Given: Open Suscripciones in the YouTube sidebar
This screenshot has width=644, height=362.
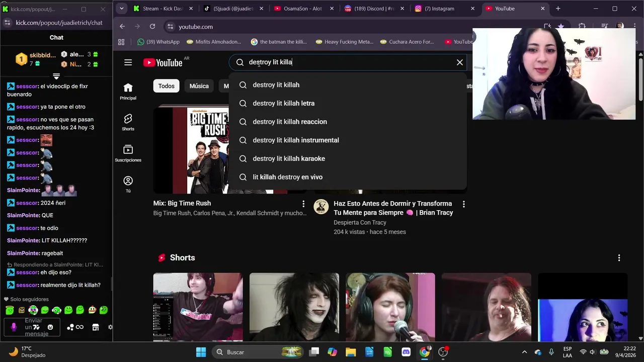Looking at the screenshot, I should click(x=128, y=154).
